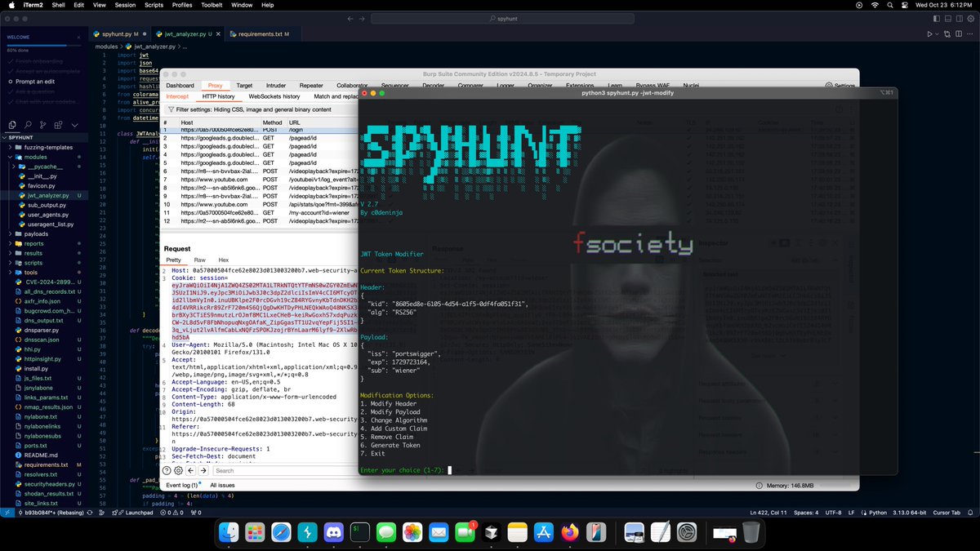The height and width of the screenshot is (551, 980).
Task: Open Mail from the Dock
Action: coord(439,532)
